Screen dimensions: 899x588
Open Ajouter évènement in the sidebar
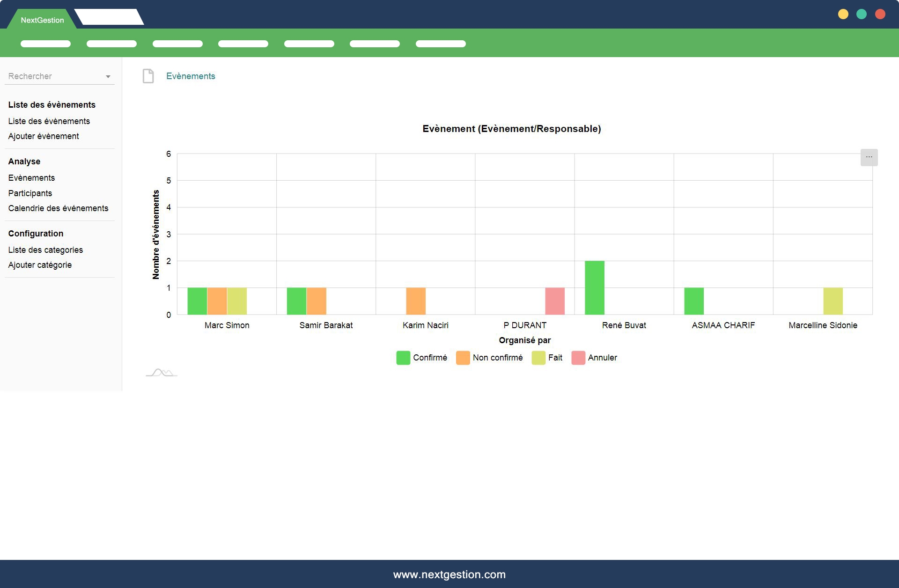tap(44, 136)
